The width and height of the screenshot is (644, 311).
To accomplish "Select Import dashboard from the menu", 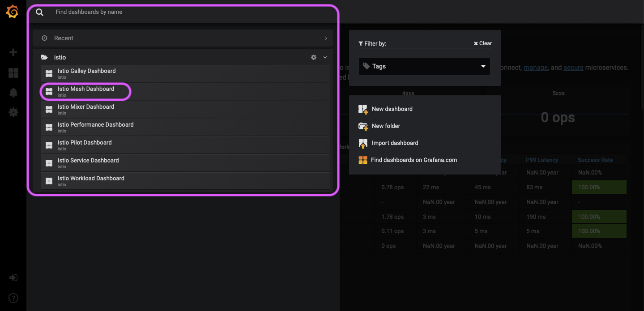I will click(x=395, y=143).
